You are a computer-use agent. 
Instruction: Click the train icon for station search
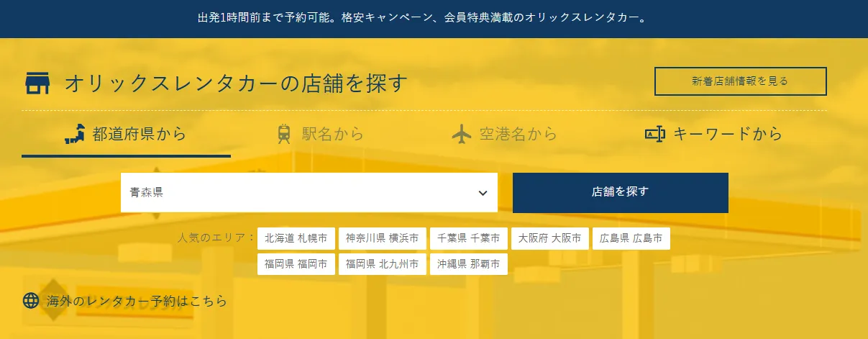[x=285, y=134]
